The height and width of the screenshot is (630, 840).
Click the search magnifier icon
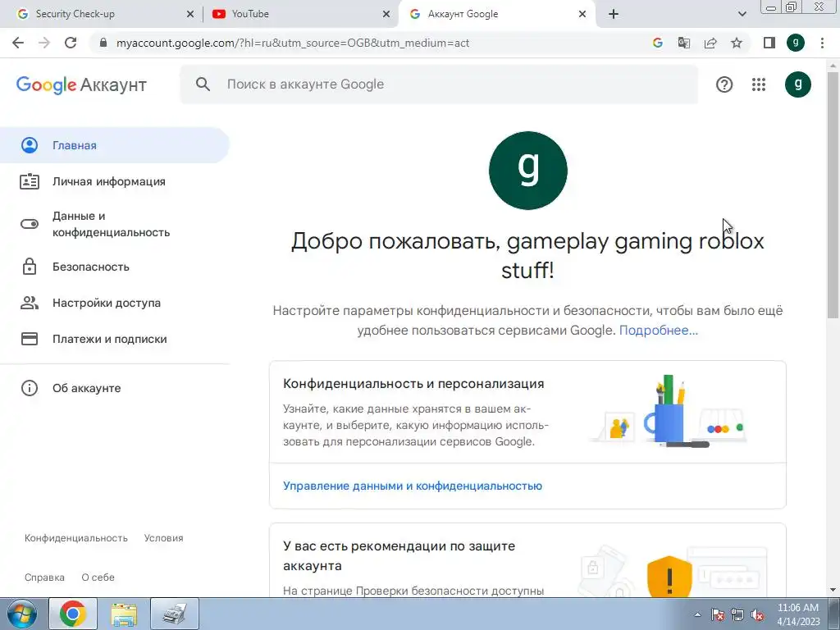(203, 84)
